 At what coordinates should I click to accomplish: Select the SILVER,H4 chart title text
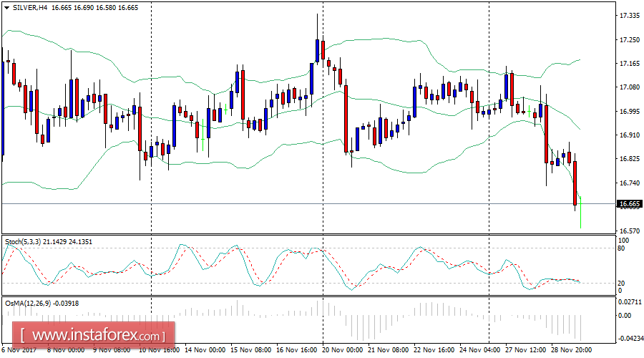(x=29, y=8)
